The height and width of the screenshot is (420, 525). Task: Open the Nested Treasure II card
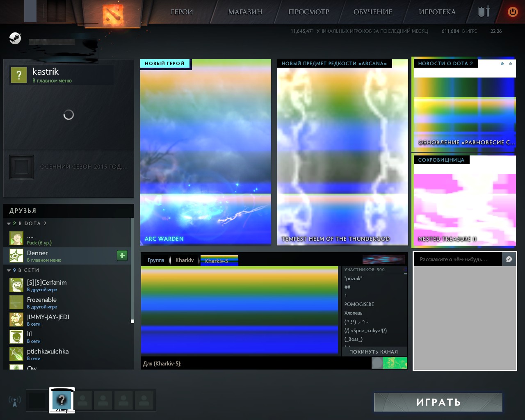465,201
